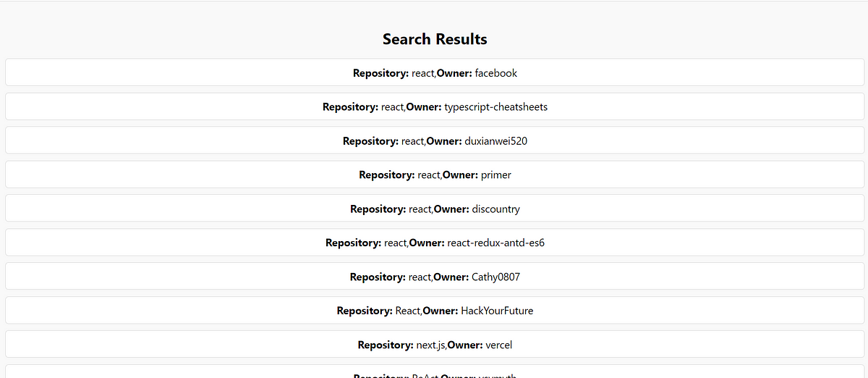Select the primer react result row

(435, 175)
